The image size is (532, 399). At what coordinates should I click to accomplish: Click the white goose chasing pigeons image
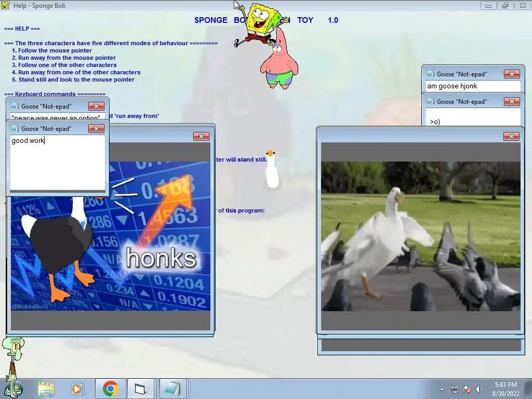pos(421,236)
